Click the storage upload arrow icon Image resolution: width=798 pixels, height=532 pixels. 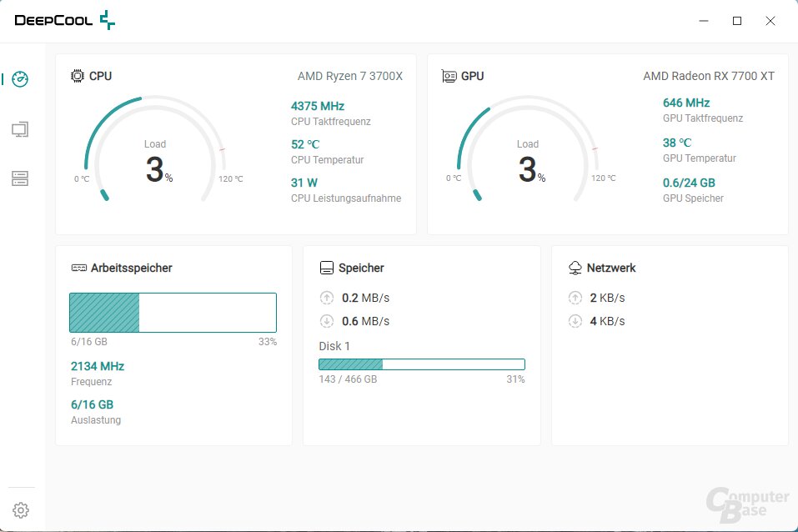click(327, 298)
